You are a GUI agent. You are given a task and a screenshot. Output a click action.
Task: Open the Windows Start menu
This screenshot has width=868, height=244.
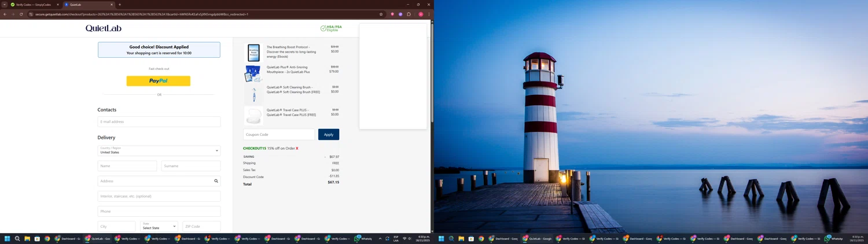pyautogui.click(x=8, y=238)
